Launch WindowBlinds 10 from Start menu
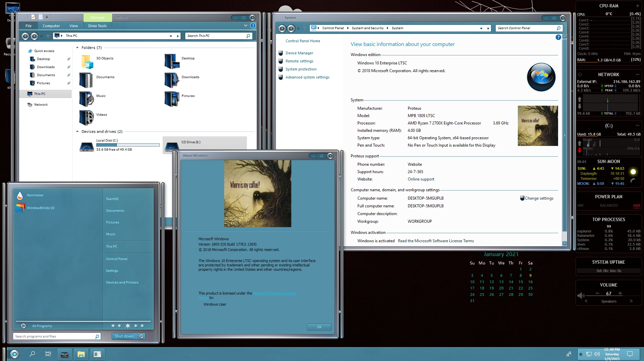644x361 pixels. point(40,208)
